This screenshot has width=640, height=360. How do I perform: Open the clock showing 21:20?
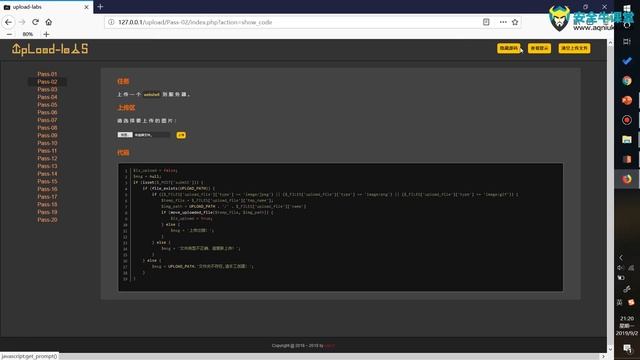pyautogui.click(x=627, y=326)
